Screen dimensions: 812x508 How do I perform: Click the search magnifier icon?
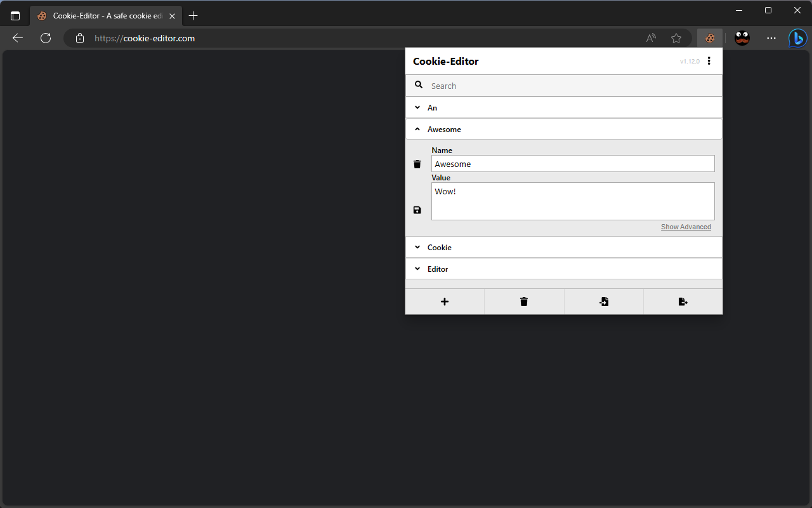tap(419, 84)
